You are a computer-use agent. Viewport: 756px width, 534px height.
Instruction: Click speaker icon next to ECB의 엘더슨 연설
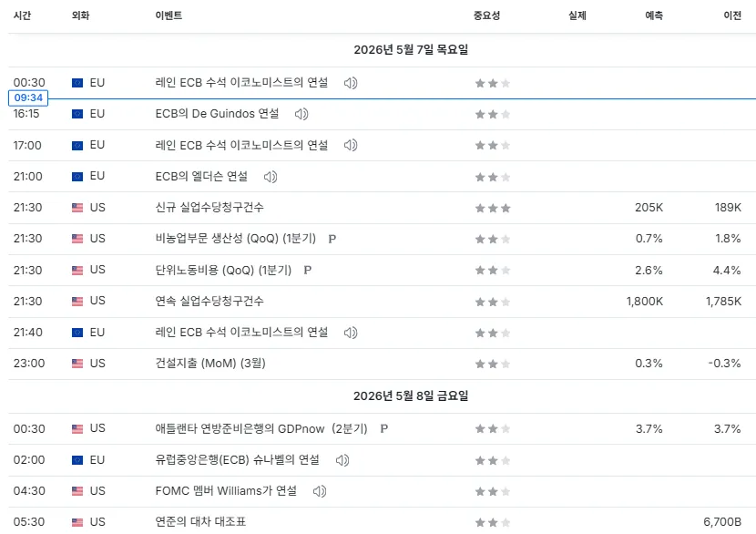click(x=271, y=177)
